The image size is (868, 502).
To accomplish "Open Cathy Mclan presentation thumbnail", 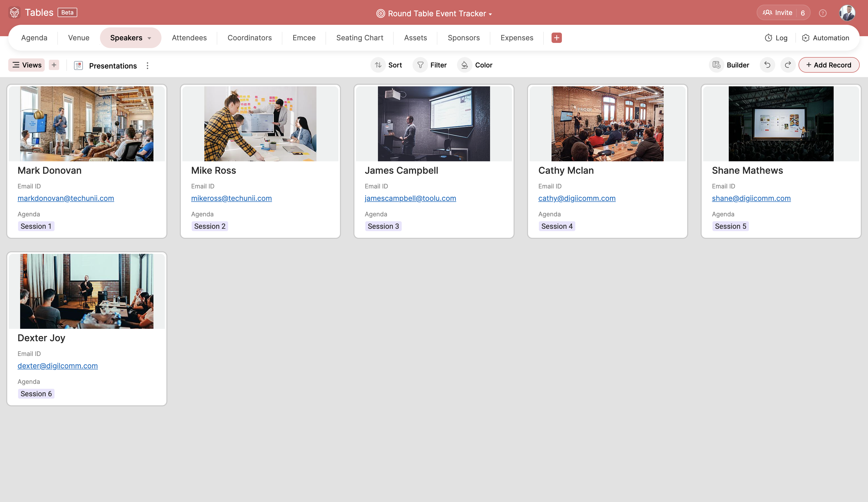I will (x=607, y=123).
